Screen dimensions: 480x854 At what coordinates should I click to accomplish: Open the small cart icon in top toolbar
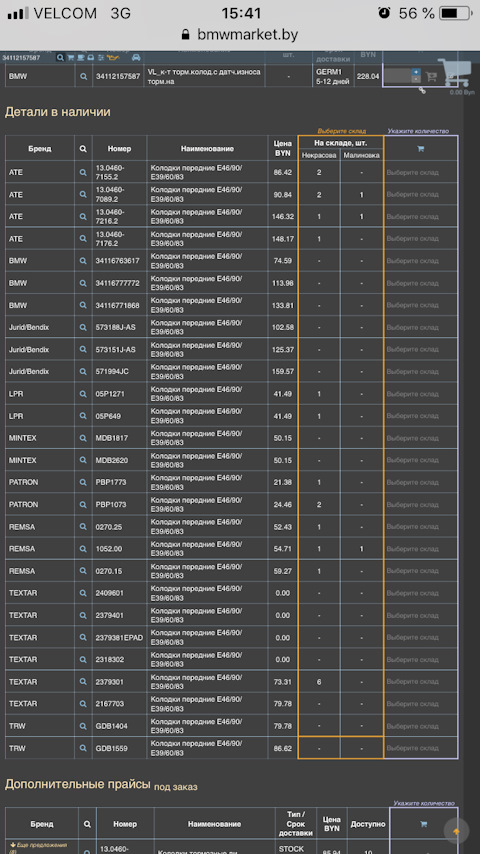point(70,57)
